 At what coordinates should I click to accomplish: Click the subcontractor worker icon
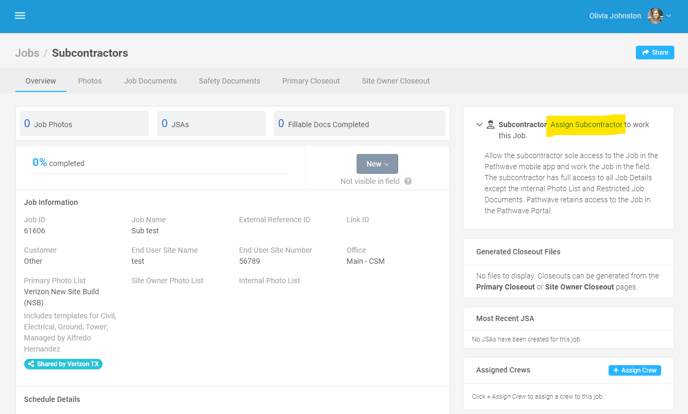491,125
